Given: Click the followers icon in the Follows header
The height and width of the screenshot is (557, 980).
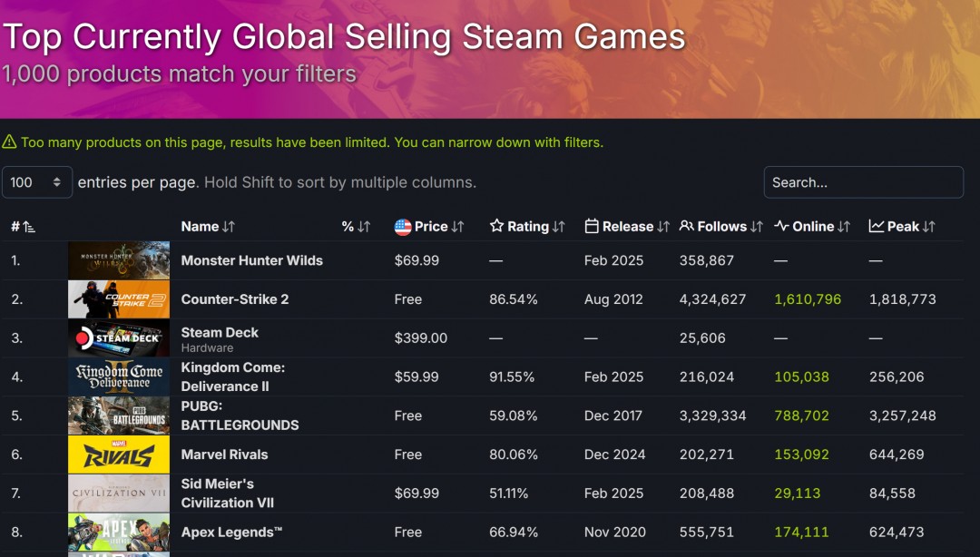Looking at the screenshot, I should point(688,226).
